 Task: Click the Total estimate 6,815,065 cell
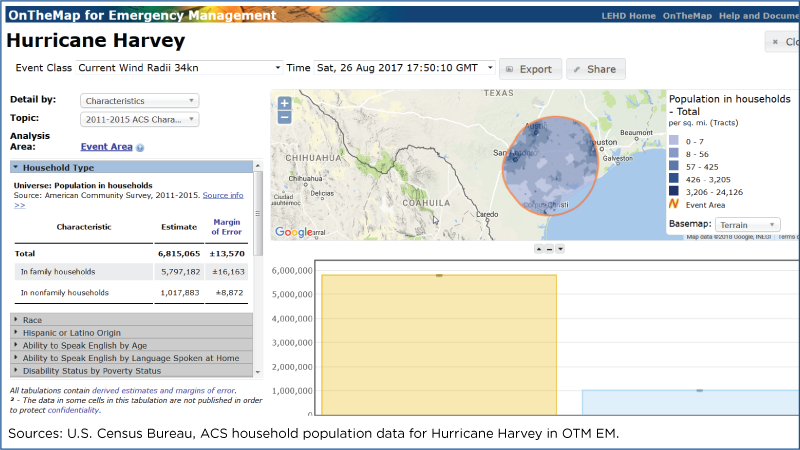(x=179, y=254)
